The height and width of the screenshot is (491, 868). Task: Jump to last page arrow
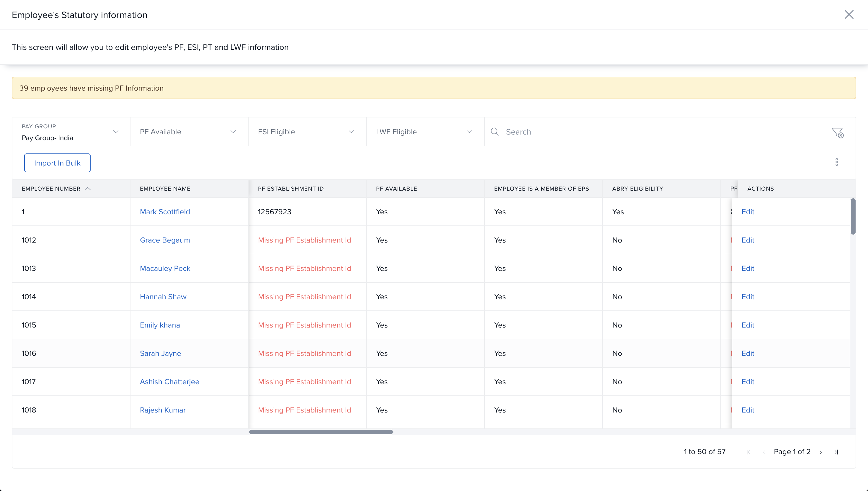(x=836, y=452)
